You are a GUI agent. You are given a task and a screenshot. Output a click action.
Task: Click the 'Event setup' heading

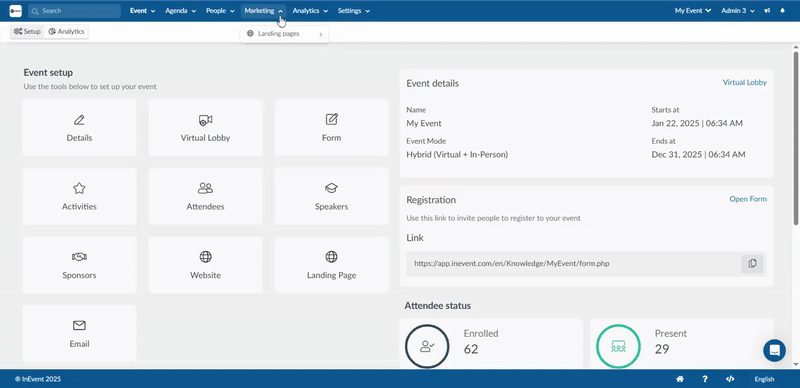click(48, 72)
